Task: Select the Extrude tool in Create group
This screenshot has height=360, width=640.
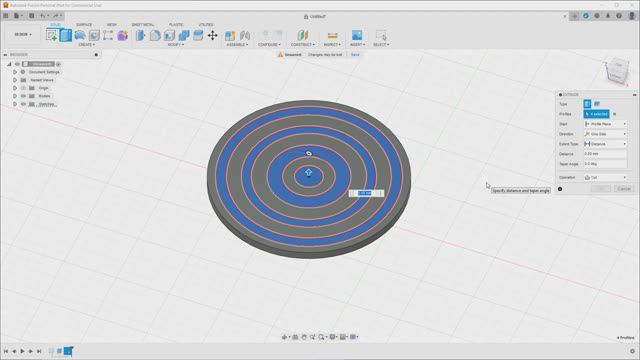Action: pyautogui.click(x=66, y=36)
